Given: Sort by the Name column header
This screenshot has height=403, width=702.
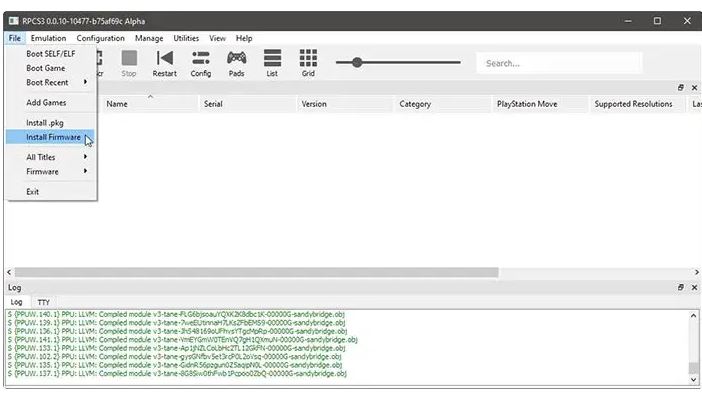Looking at the screenshot, I should pos(150,104).
